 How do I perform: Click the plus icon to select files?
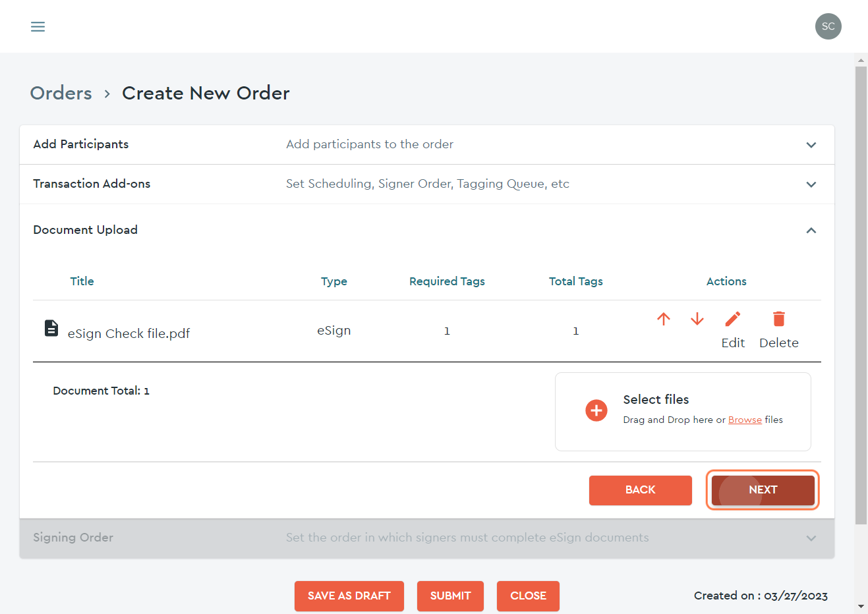pyautogui.click(x=596, y=410)
